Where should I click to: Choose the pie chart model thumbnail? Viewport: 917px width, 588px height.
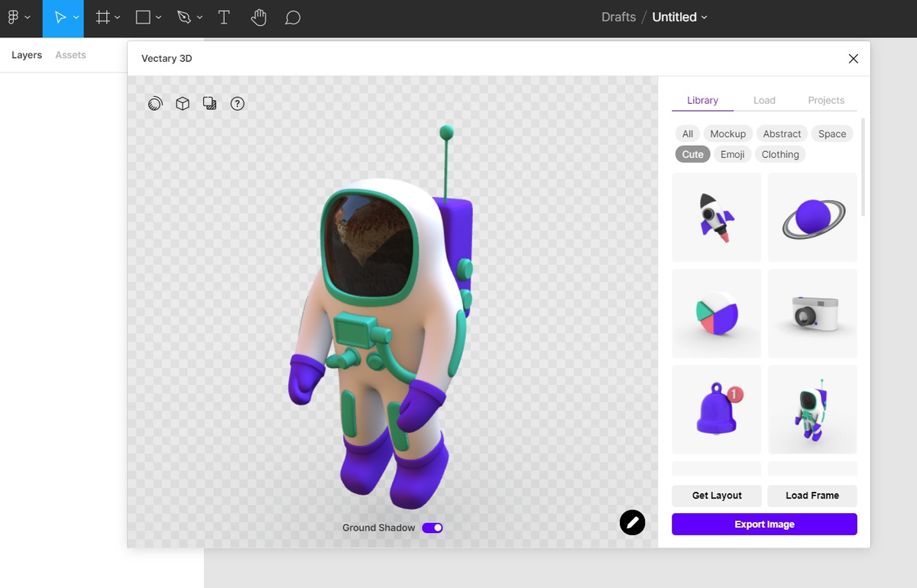pos(716,313)
